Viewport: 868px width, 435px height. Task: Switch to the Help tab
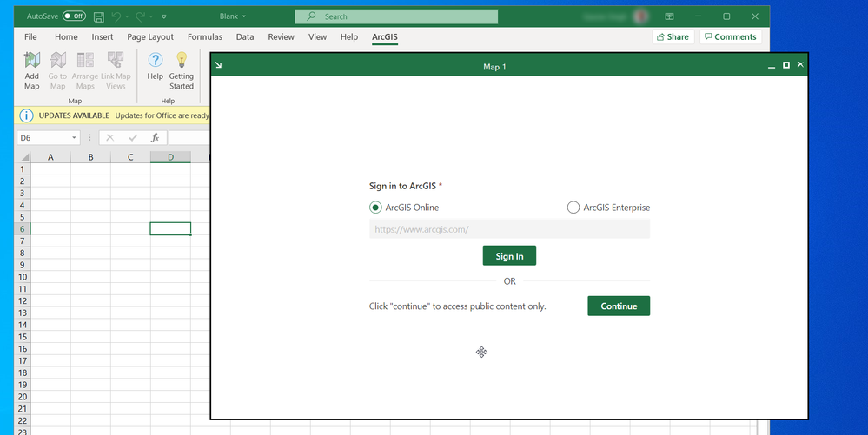tap(349, 36)
